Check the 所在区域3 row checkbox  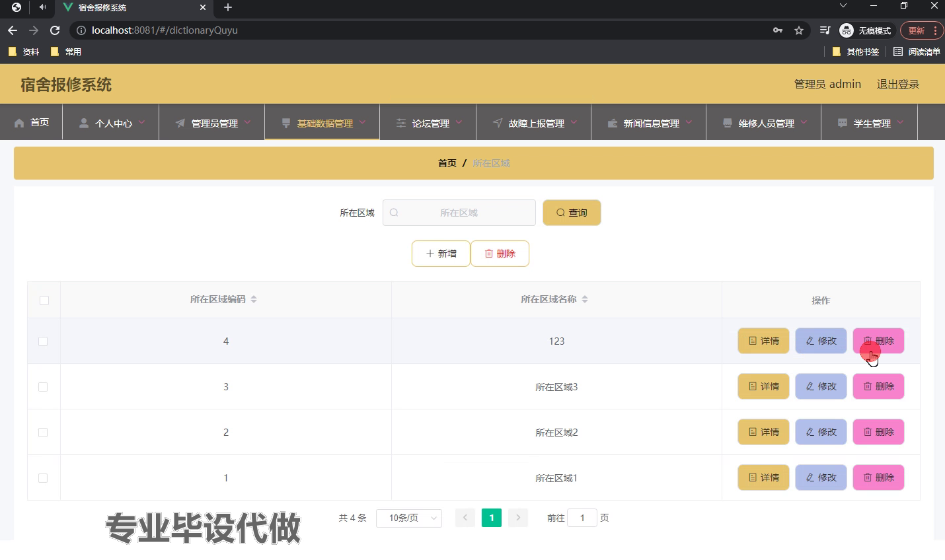(43, 387)
